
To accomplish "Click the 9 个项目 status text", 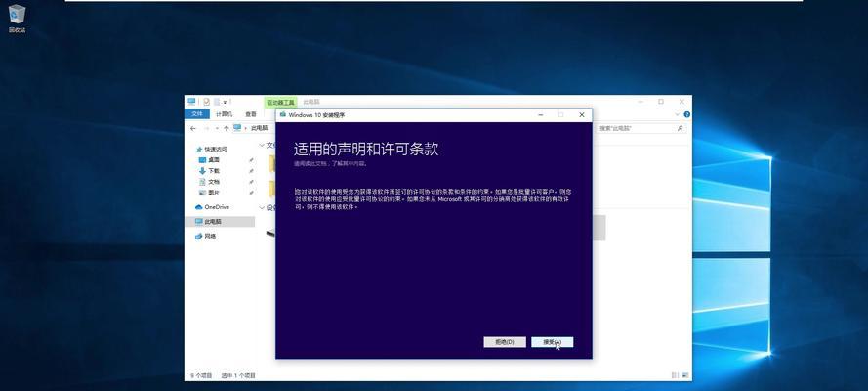I will [201, 375].
